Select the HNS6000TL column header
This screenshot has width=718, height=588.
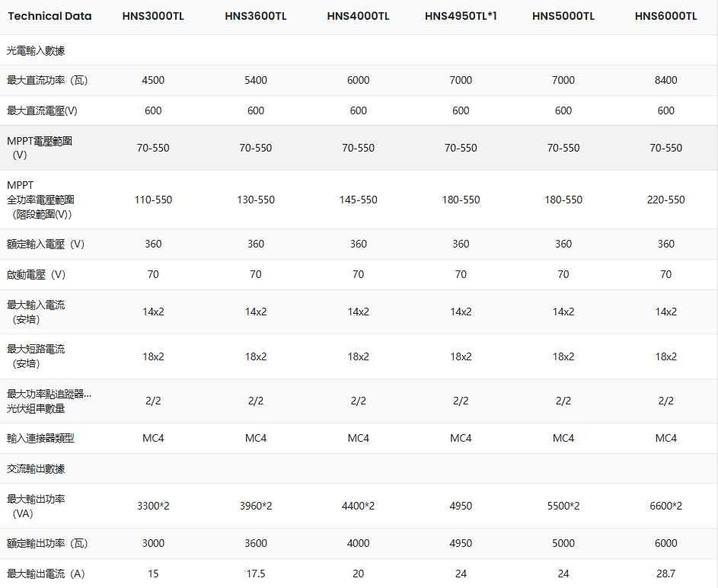pos(665,16)
